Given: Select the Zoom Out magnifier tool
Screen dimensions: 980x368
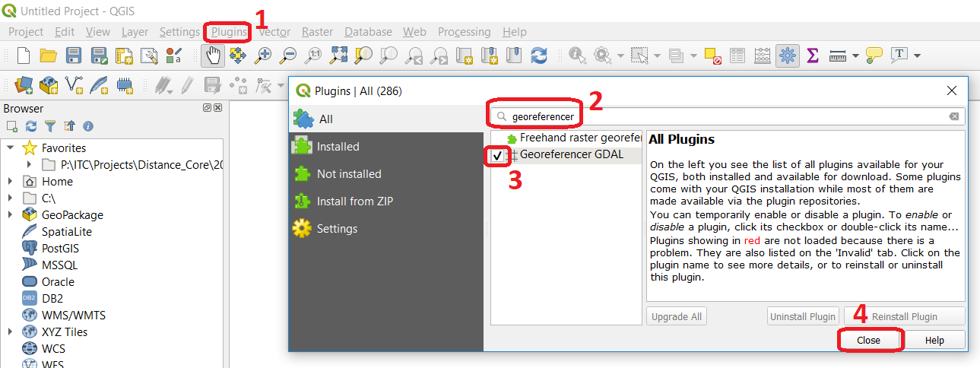Looking at the screenshot, I should point(288,56).
